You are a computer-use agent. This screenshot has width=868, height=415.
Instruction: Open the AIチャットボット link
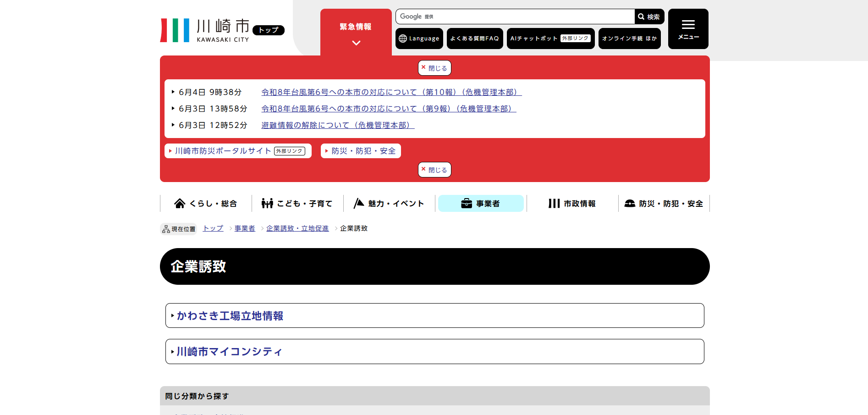click(x=551, y=39)
